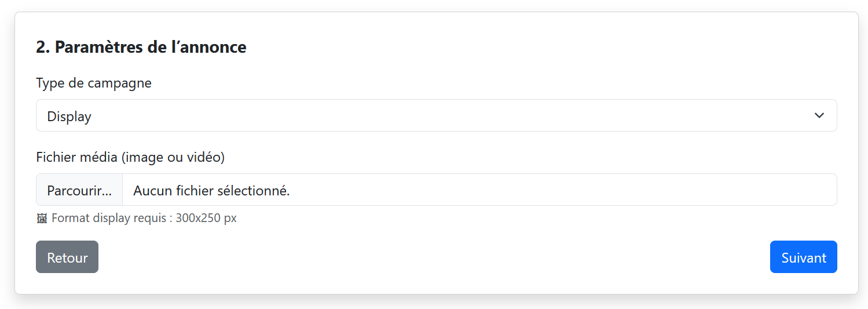Click the chevron arrow in the campaign selector
Image resolution: width=868 pixels, height=309 pixels.
pyautogui.click(x=819, y=115)
